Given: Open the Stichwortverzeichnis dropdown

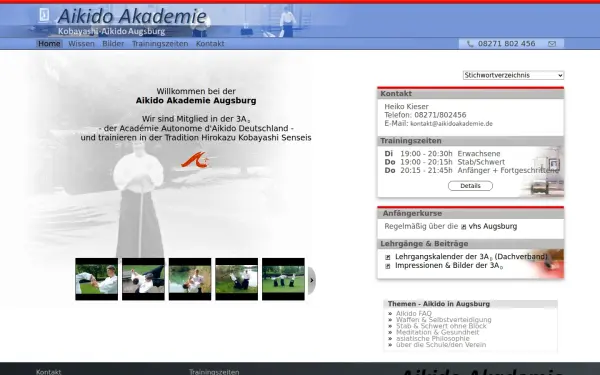Looking at the screenshot, I should pos(513,75).
